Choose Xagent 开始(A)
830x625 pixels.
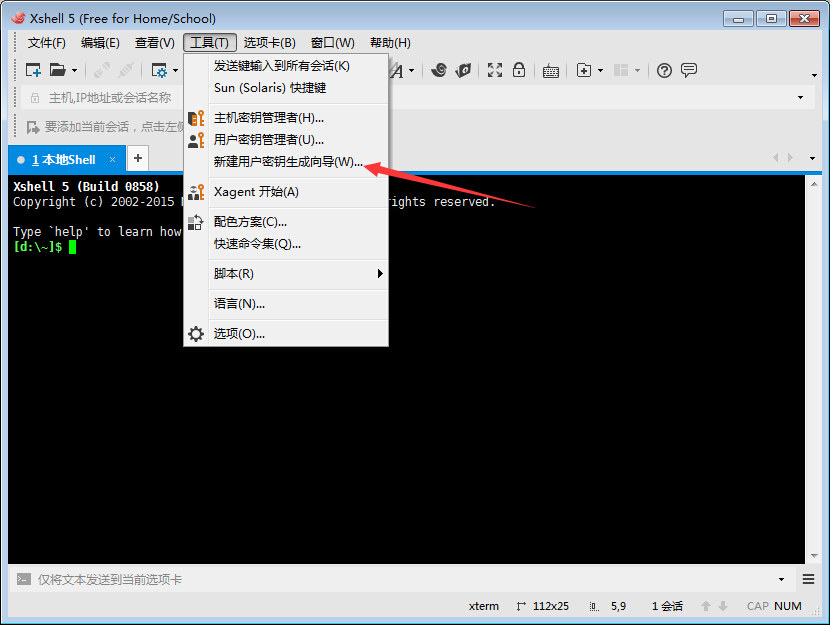coord(286,192)
